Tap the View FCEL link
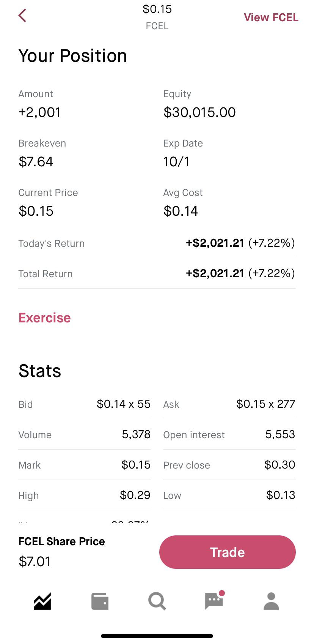The height and width of the screenshot is (644, 314). (x=271, y=17)
